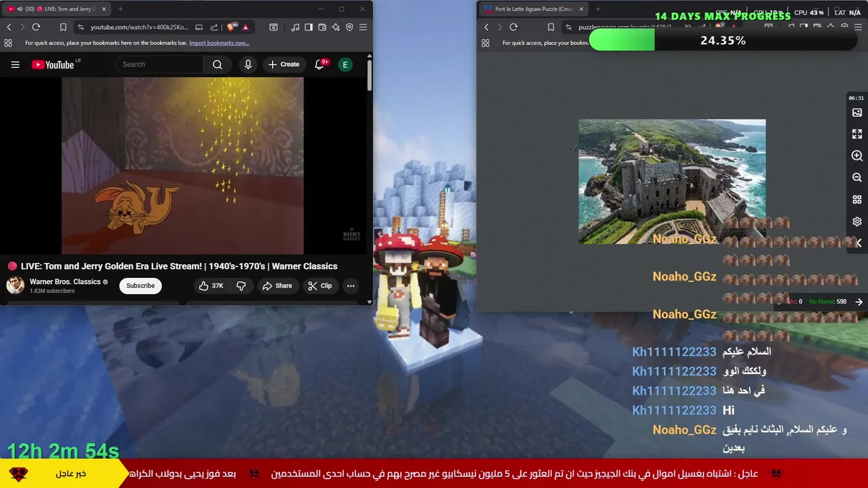The height and width of the screenshot is (488, 868).
Task: Open site settings icon beside youtube.com URL
Action: pos(81,27)
